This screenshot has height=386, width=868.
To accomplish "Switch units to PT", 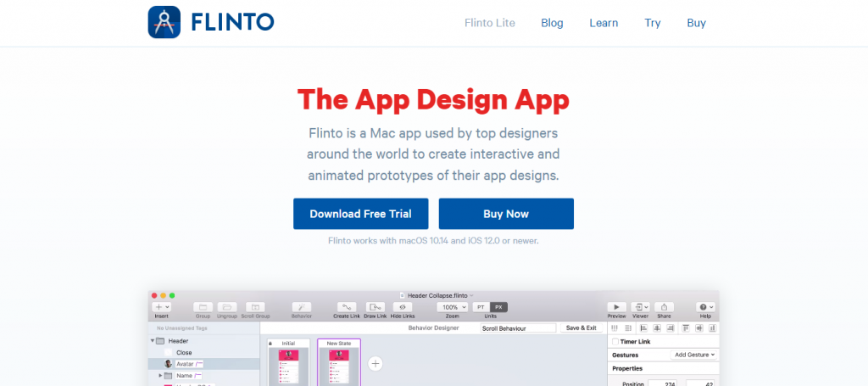I will pyautogui.click(x=481, y=307).
